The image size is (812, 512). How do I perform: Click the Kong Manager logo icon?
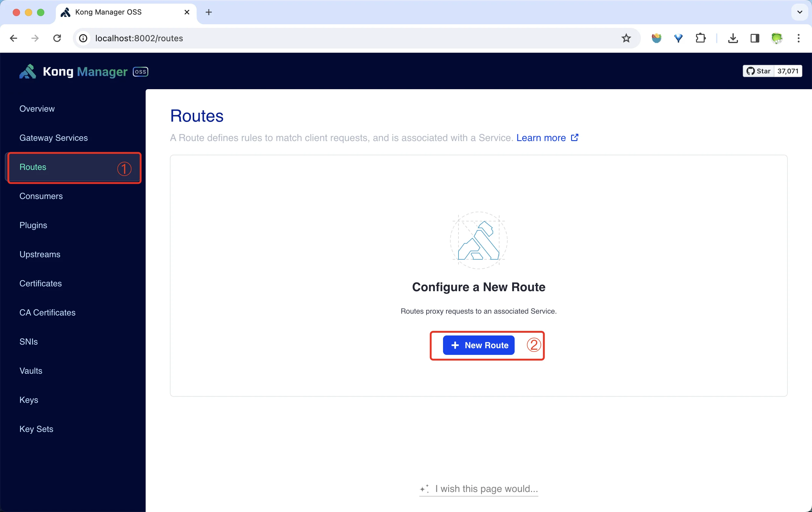click(x=28, y=72)
